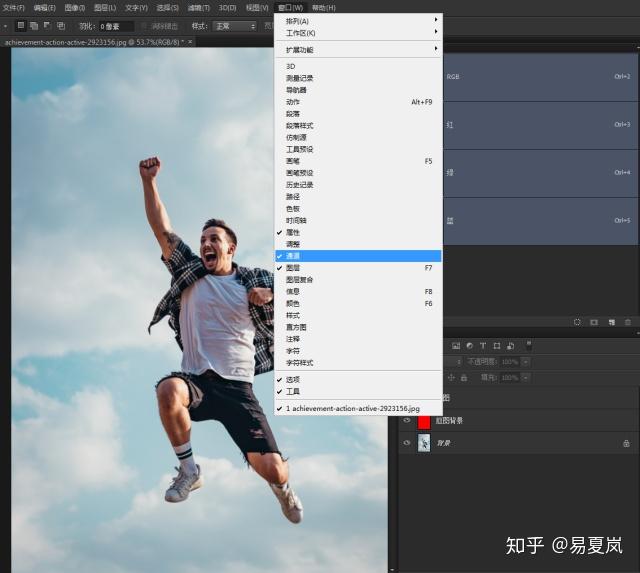Choose 导航器 from Window menu
Viewport: 640px width, 573px height.
358,90
